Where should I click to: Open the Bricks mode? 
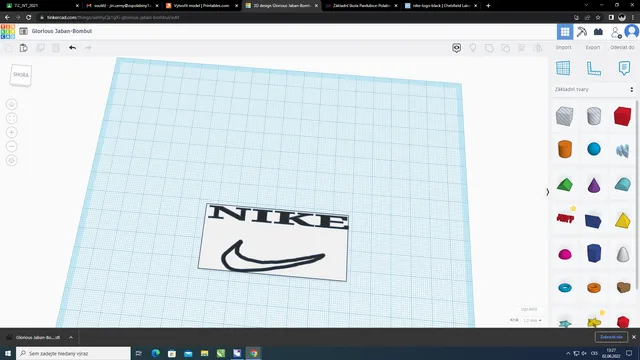[598, 31]
